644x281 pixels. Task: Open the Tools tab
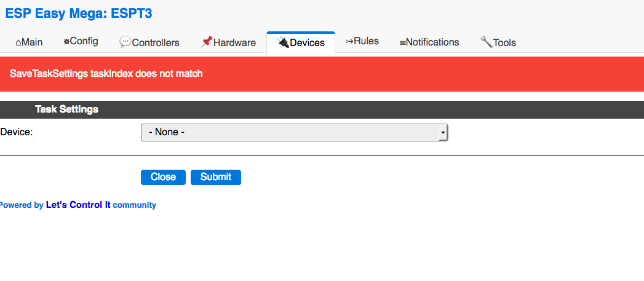pyautogui.click(x=498, y=42)
